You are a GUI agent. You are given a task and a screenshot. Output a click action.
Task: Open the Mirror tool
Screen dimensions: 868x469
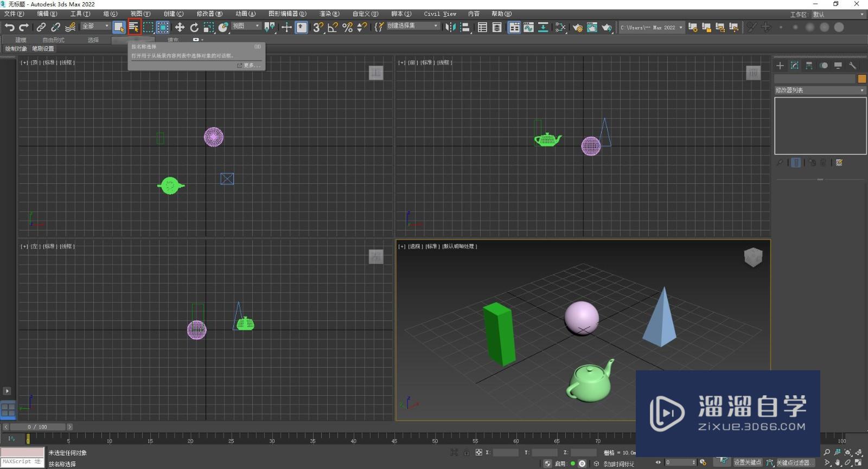450,27
